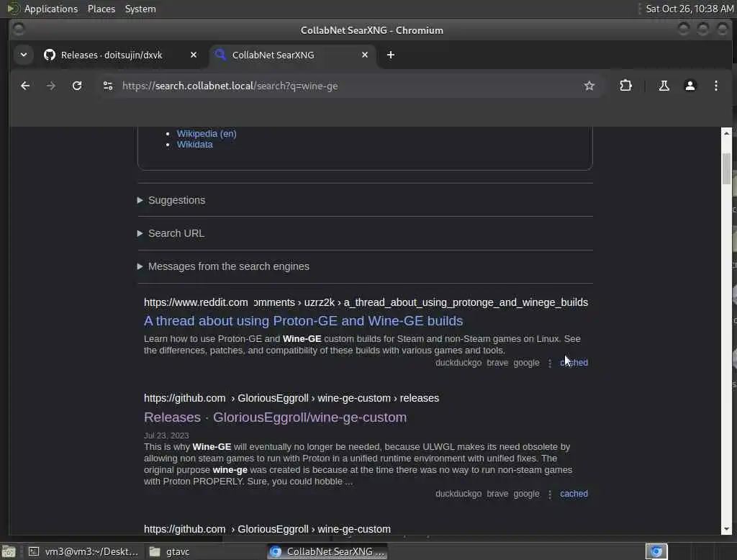Expand the Search URL section
737x560 pixels.
click(x=176, y=233)
